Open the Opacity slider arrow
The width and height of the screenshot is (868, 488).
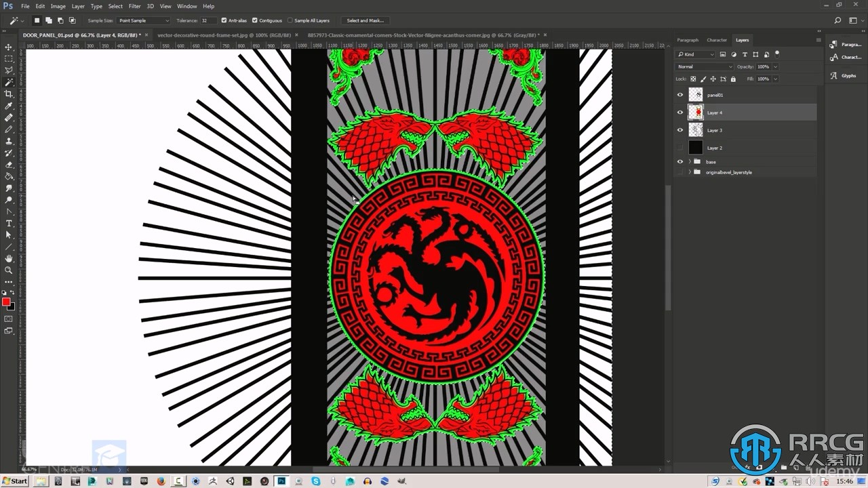[775, 66]
